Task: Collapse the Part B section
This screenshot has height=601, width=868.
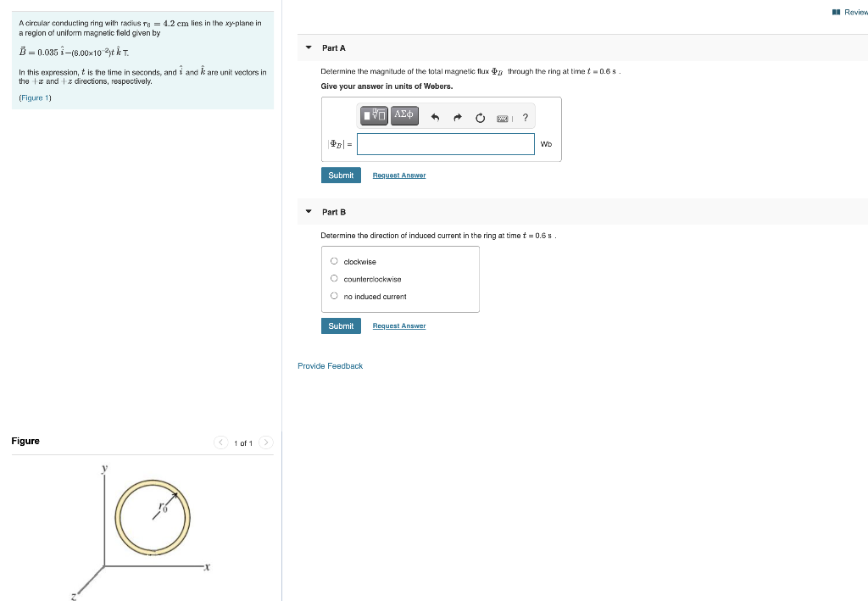Action: point(309,212)
